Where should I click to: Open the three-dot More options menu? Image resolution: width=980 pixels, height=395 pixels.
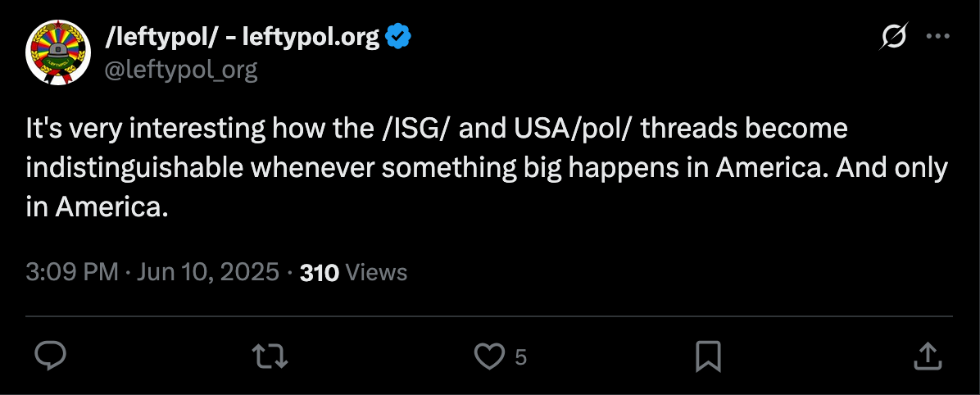(x=938, y=37)
